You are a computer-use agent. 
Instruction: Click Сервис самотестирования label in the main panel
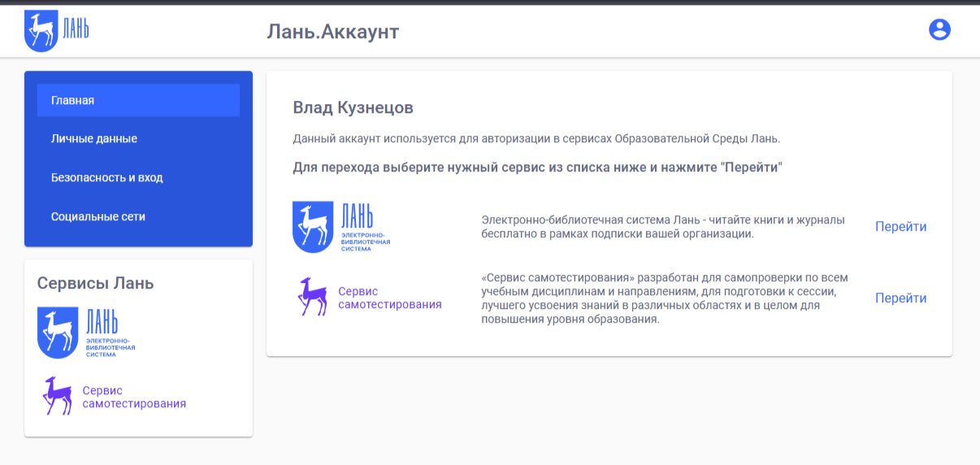[389, 298]
